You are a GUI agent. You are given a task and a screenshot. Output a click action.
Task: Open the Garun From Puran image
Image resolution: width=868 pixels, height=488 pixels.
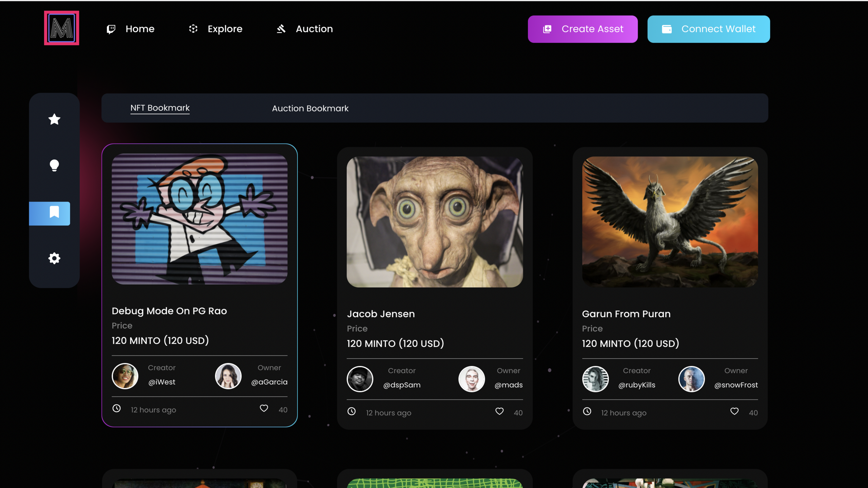click(x=670, y=222)
